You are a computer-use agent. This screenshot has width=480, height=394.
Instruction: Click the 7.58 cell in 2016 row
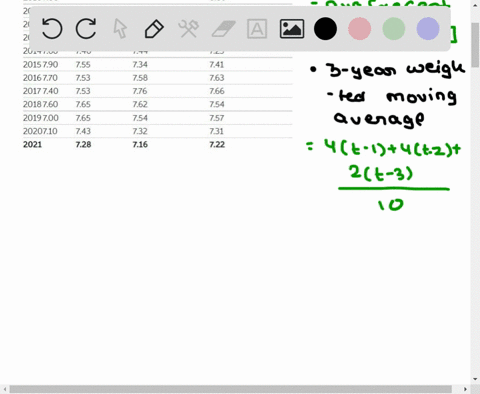(x=140, y=78)
